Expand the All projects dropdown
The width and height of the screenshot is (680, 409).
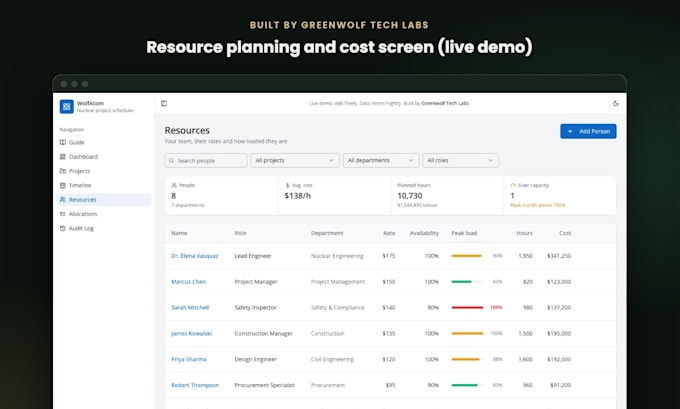[295, 160]
